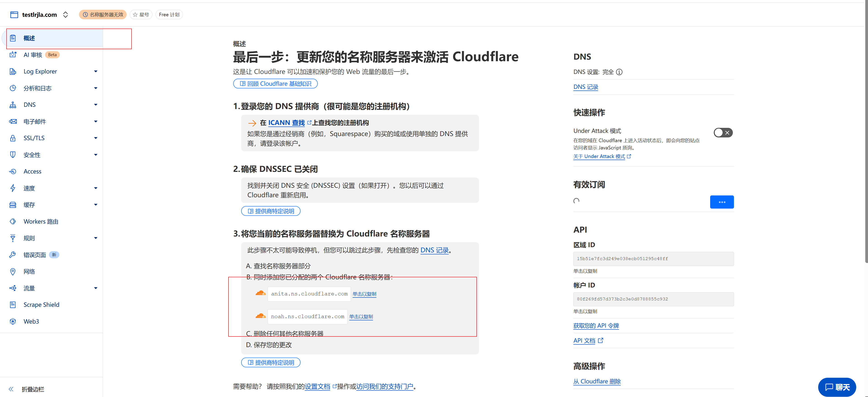
Task: Click the Free 计划 badge
Action: point(169,15)
